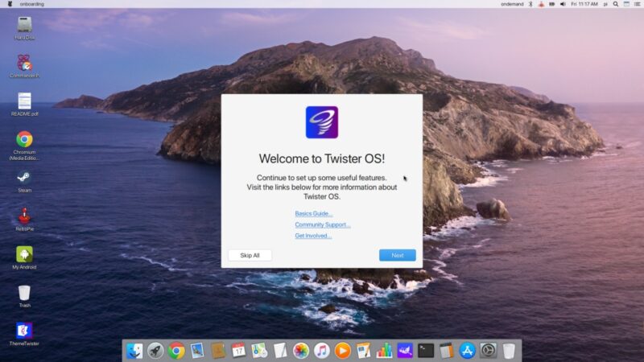Open the blue App Store icon
The image size is (644, 362).
(x=468, y=351)
